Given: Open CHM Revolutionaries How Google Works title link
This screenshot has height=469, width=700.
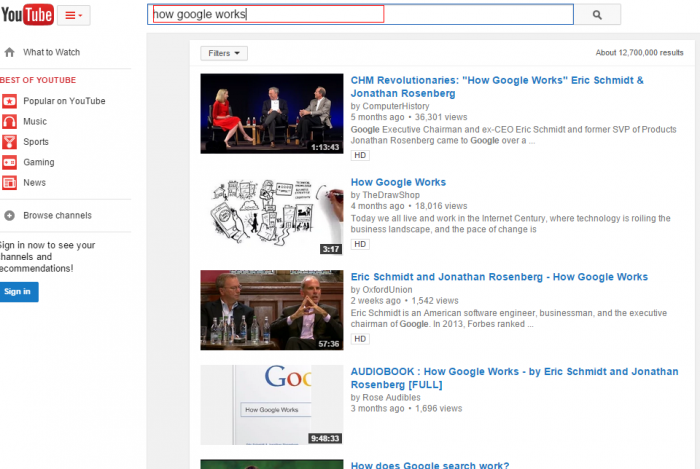Looking at the screenshot, I should click(x=497, y=87).
